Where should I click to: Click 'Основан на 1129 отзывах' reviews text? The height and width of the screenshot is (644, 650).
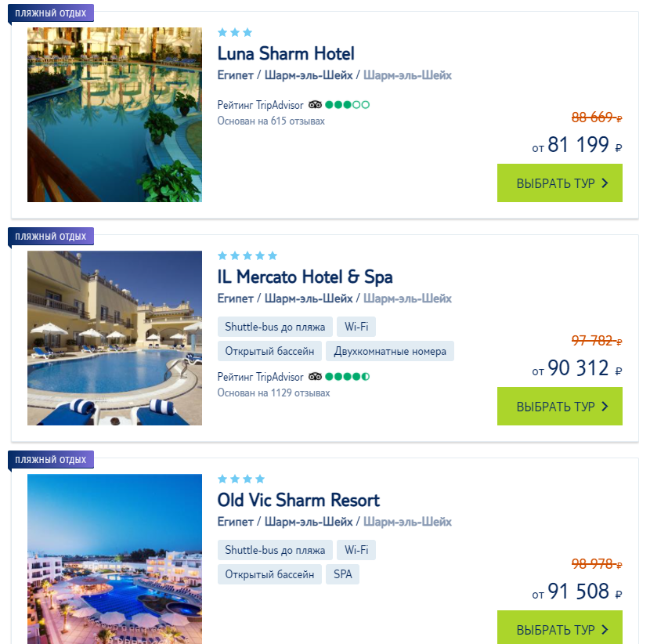pos(273,393)
